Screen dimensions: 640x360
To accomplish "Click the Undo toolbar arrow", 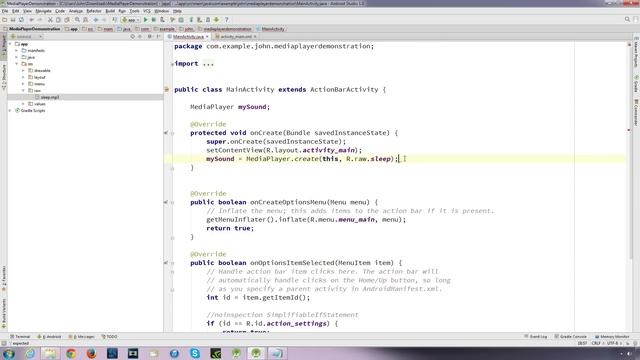I will point(31,20).
